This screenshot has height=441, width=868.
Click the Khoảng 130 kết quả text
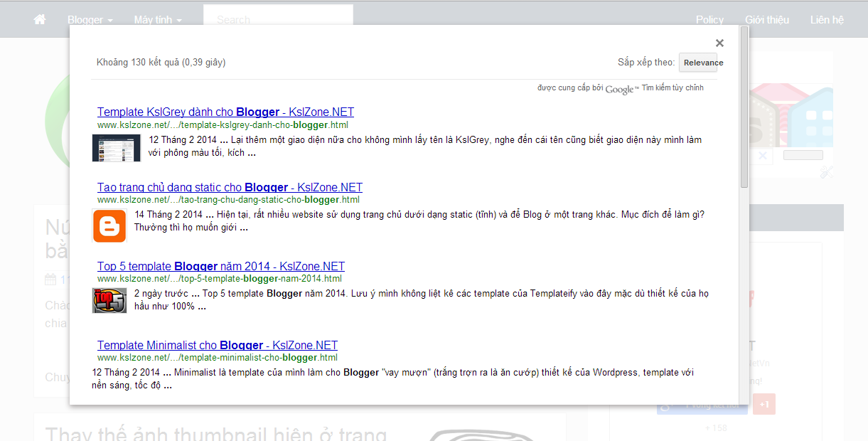161,63
